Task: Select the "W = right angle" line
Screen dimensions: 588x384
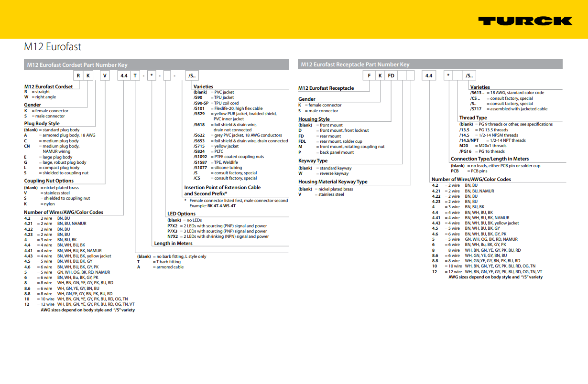Action: click(x=40, y=97)
